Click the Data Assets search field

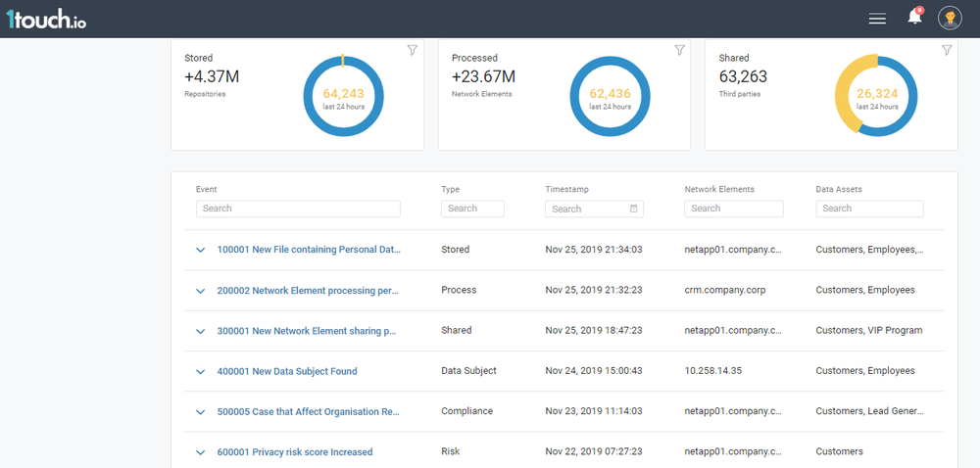tap(869, 209)
